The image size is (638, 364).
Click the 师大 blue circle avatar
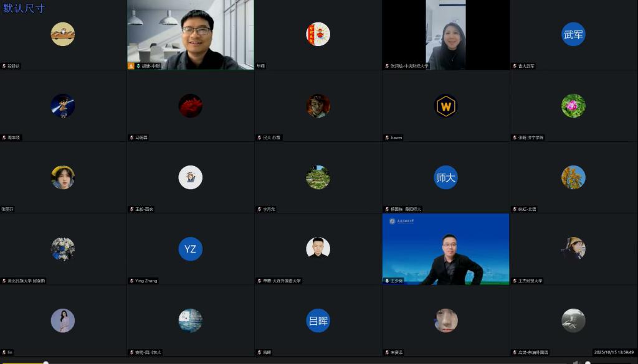point(445,177)
